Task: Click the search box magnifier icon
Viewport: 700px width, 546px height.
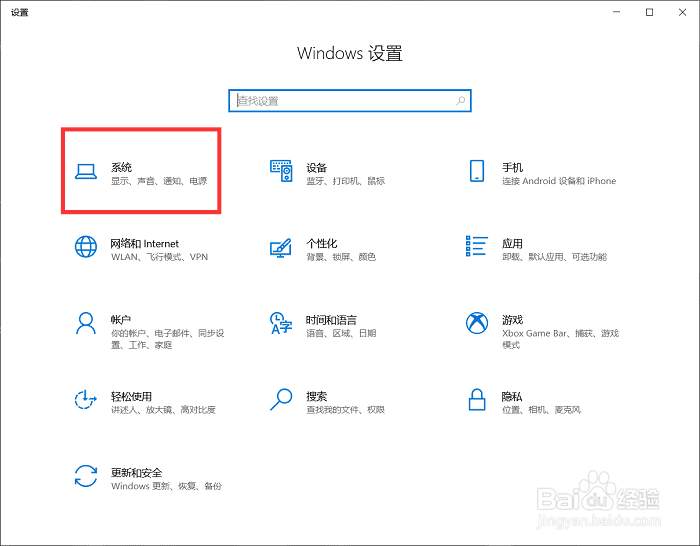Action: (460, 101)
